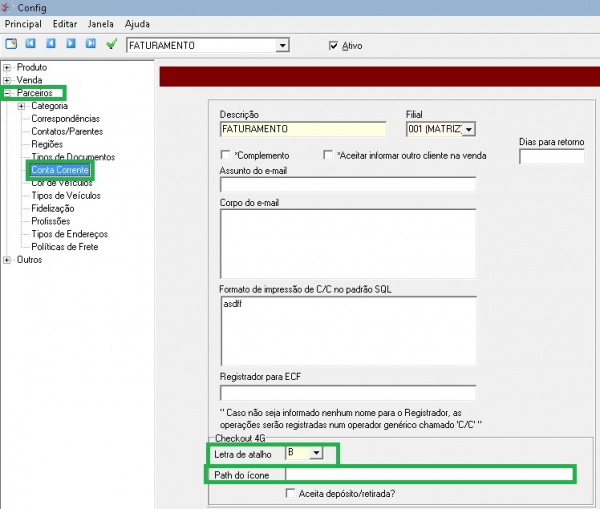The height and width of the screenshot is (509, 600).
Task: Expand the Produto tree node
Action: 8,67
